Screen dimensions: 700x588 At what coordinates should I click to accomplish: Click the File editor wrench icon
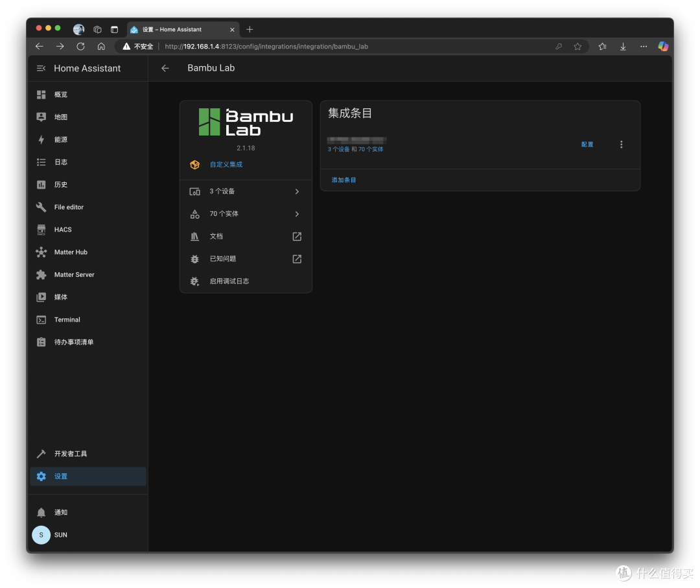pos(41,207)
